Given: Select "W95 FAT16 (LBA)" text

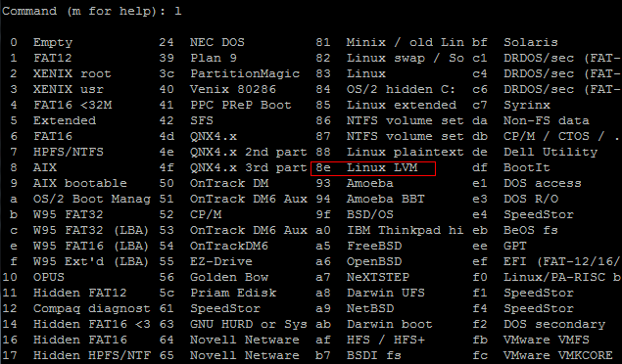Looking at the screenshot, I should [x=91, y=246].
